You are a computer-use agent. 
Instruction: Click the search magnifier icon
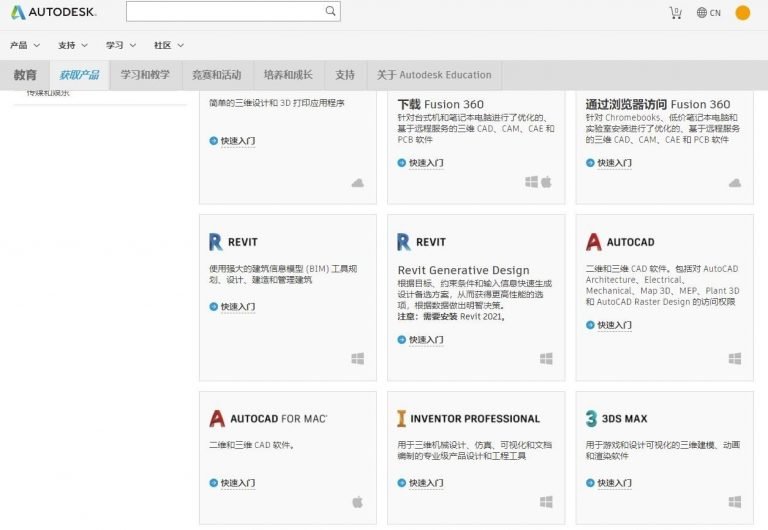click(331, 11)
